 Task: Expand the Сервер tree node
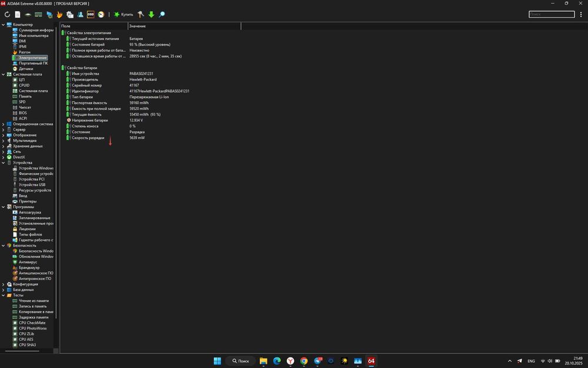click(4, 130)
